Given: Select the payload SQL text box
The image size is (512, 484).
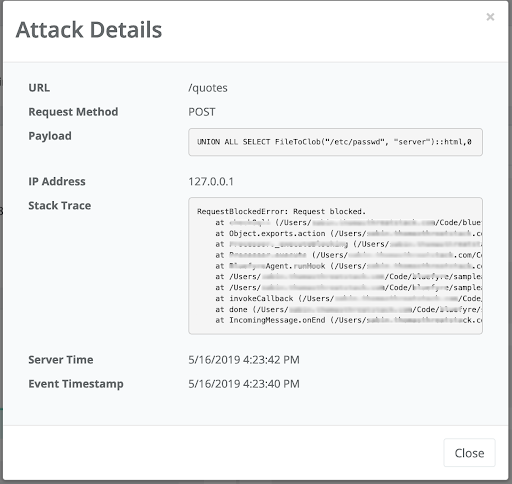Looking at the screenshot, I should pos(335,142).
